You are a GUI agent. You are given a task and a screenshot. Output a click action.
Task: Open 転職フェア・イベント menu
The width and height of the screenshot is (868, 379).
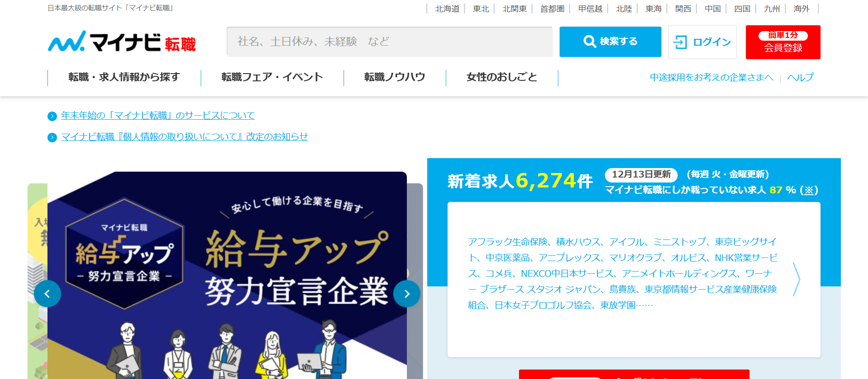pos(272,77)
